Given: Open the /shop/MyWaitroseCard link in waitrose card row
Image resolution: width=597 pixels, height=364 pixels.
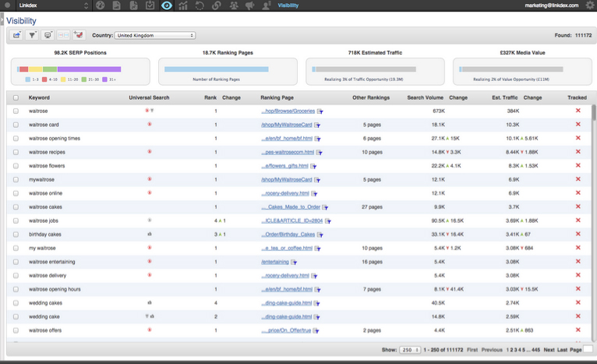Looking at the screenshot, I should pyautogui.click(x=286, y=125).
